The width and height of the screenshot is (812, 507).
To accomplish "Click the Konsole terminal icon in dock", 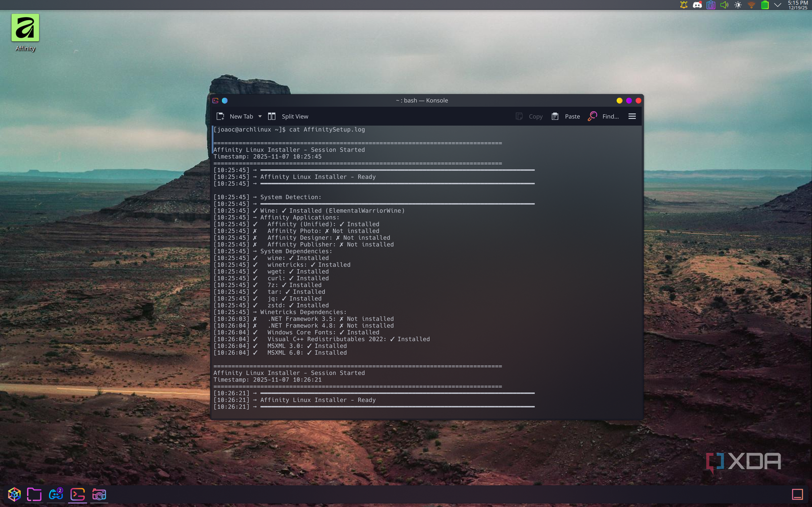I will (x=77, y=494).
